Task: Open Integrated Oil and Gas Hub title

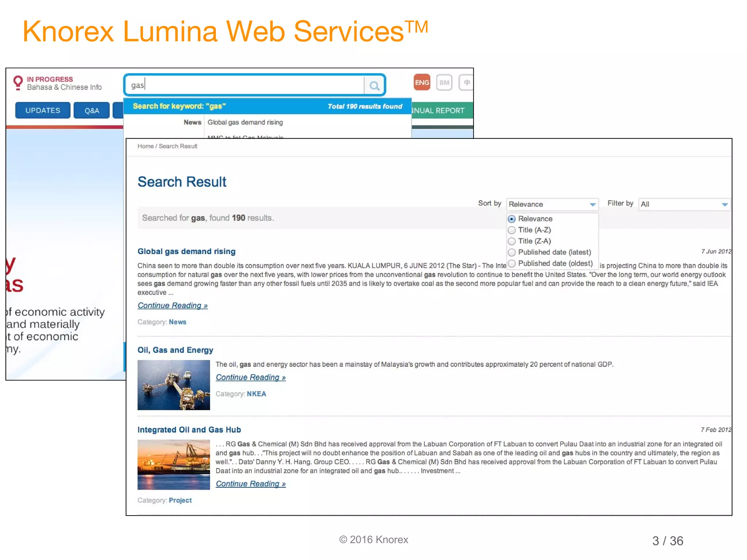Action: 189,430
